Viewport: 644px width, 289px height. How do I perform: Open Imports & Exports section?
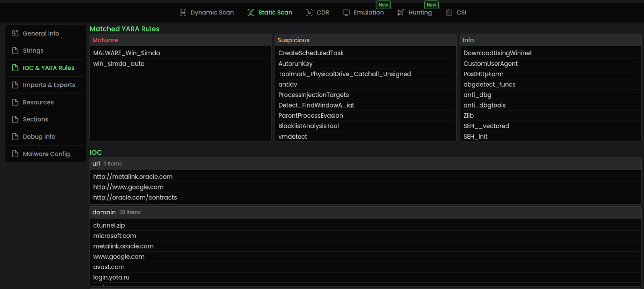[45, 85]
